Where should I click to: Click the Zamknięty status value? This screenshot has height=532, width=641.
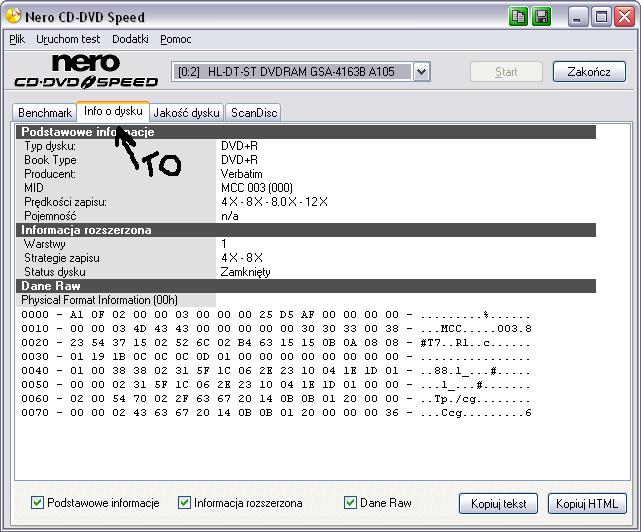pyautogui.click(x=246, y=272)
